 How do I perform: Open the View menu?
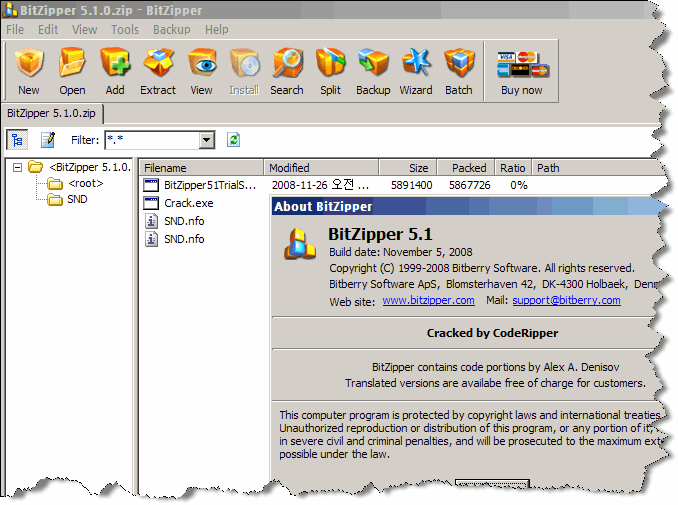tap(84, 29)
